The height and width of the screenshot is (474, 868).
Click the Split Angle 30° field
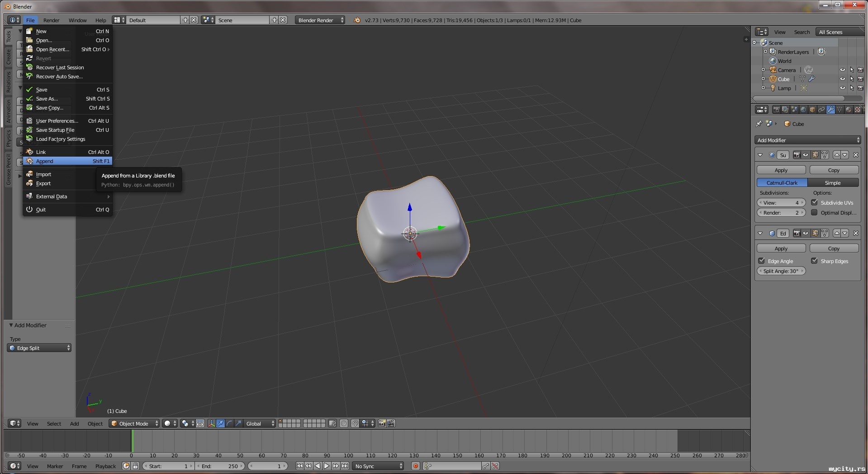click(781, 271)
